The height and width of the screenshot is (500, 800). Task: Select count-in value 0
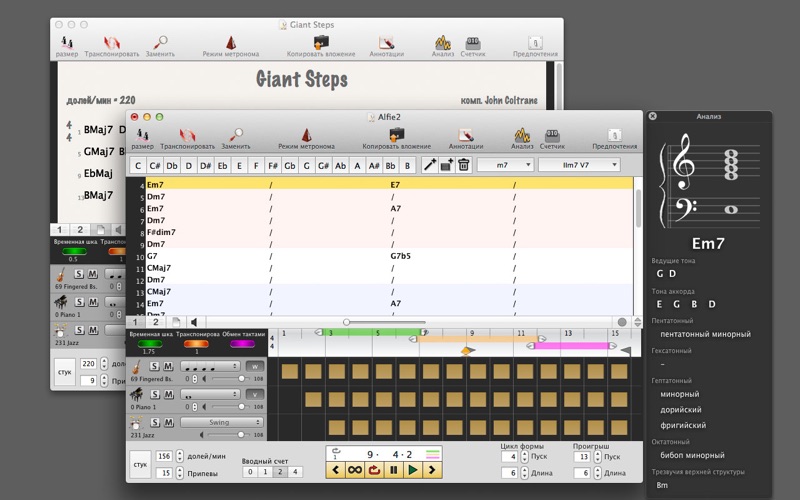click(250, 472)
